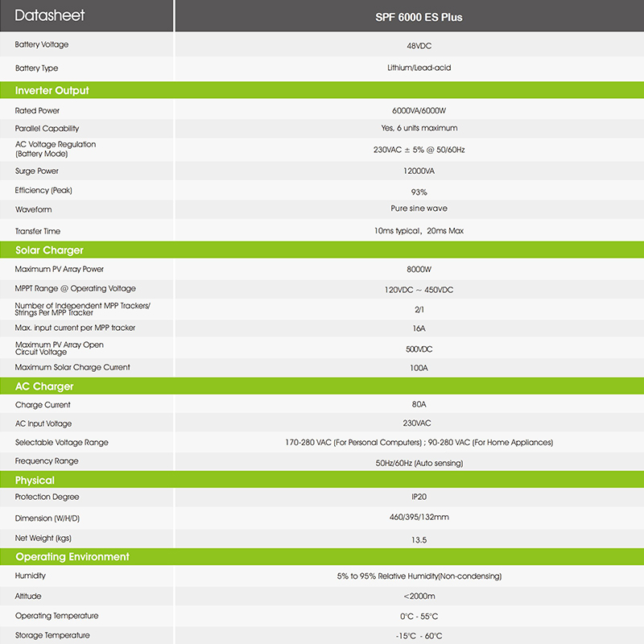Select the '2/1' trackers value
This screenshot has height=644, width=644.
(419, 310)
